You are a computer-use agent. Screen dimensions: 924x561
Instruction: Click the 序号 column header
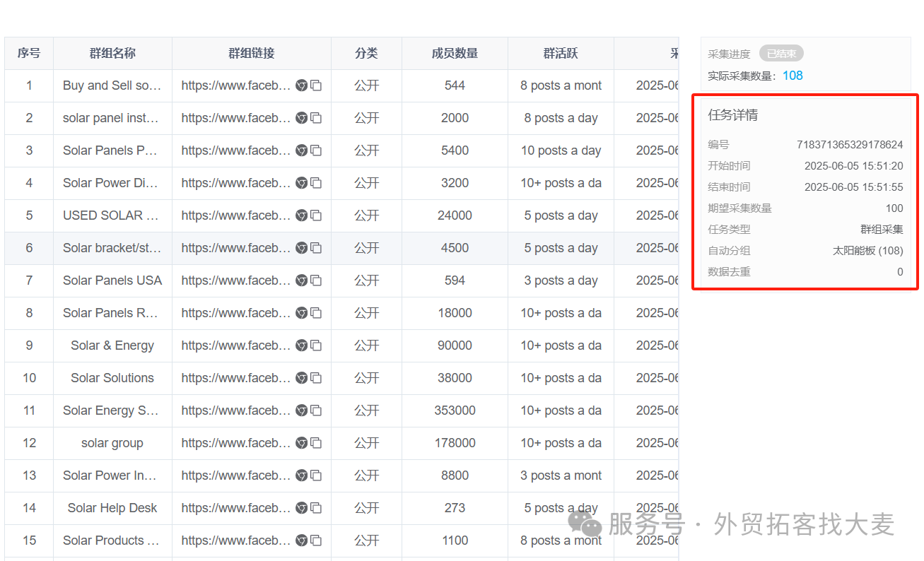coord(29,53)
